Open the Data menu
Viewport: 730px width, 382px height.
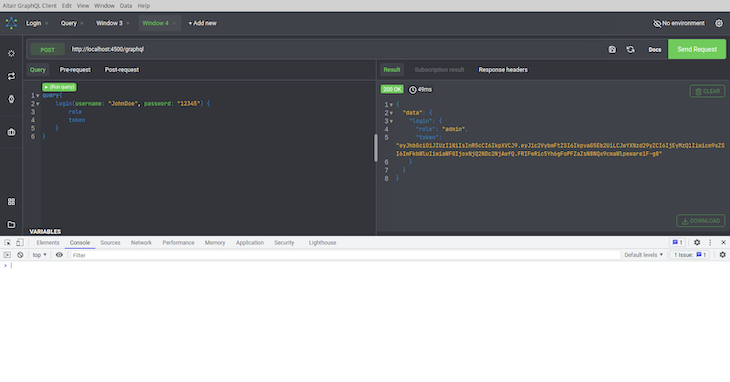point(126,6)
